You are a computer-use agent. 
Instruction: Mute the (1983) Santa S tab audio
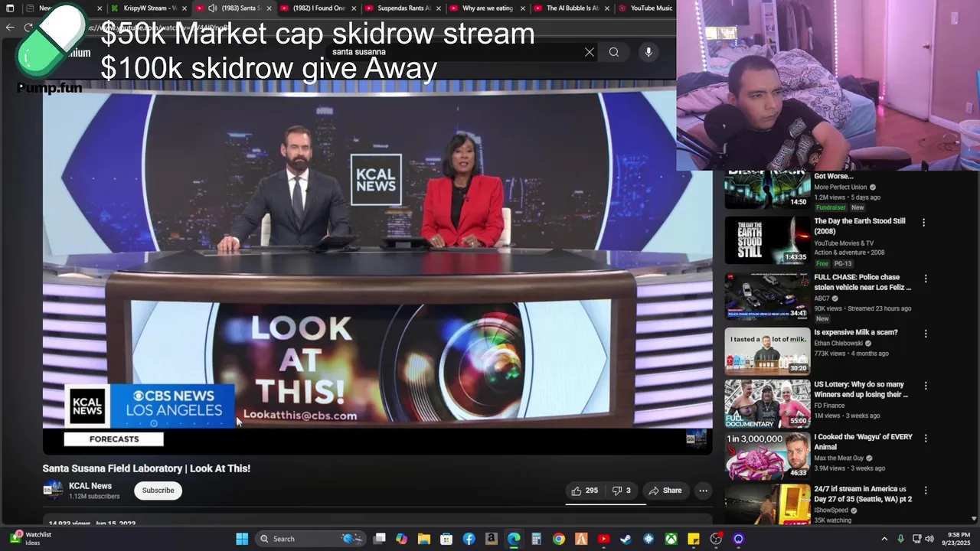[x=212, y=8]
